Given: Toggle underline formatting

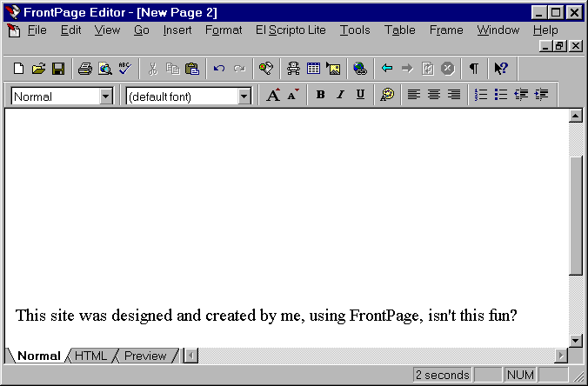Looking at the screenshot, I should click(360, 95).
